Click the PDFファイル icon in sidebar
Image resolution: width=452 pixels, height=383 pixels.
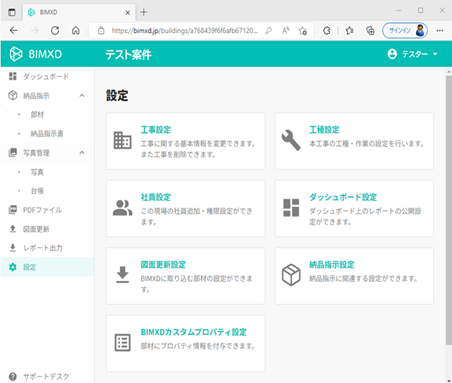[x=13, y=210]
